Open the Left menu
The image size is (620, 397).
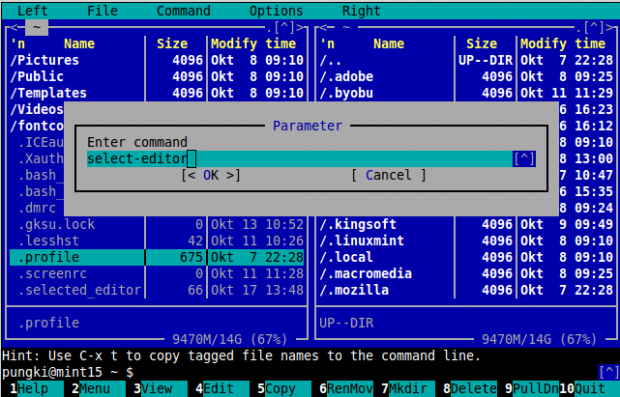pyautogui.click(x=32, y=11)
